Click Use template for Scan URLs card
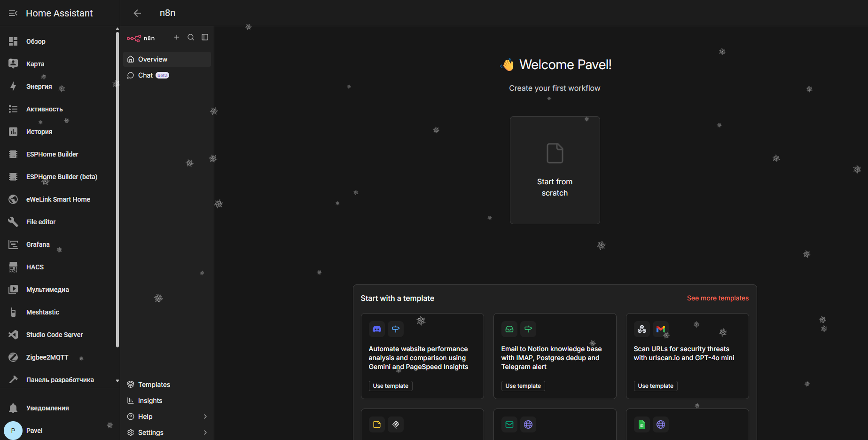 (x=655, y=386)
